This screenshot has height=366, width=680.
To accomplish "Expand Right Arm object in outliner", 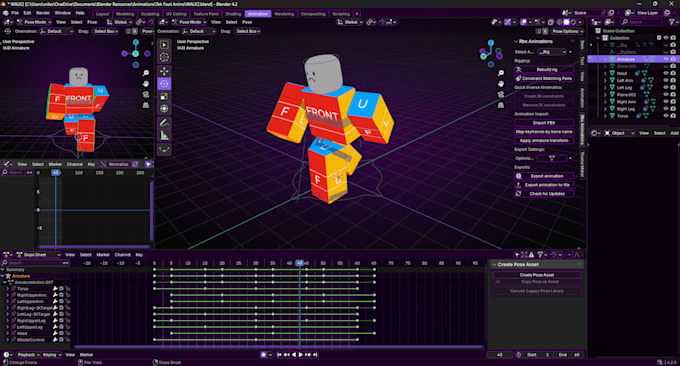I will pyautogui.click(x=605, y=102).
